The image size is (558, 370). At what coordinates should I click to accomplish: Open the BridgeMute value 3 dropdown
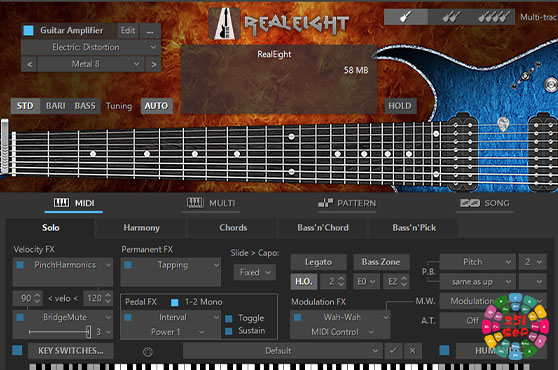click(x=103, y=332)
